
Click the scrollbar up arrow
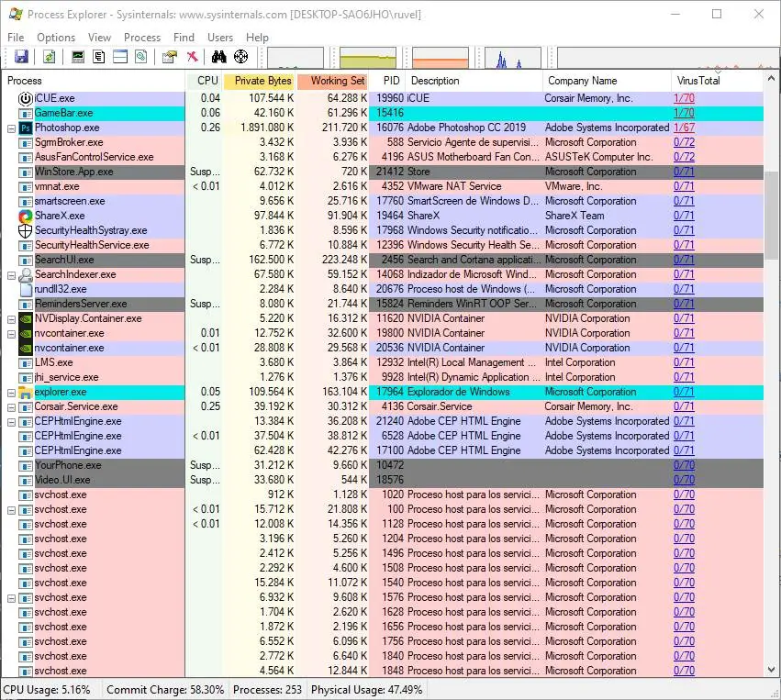pos(771,79)
